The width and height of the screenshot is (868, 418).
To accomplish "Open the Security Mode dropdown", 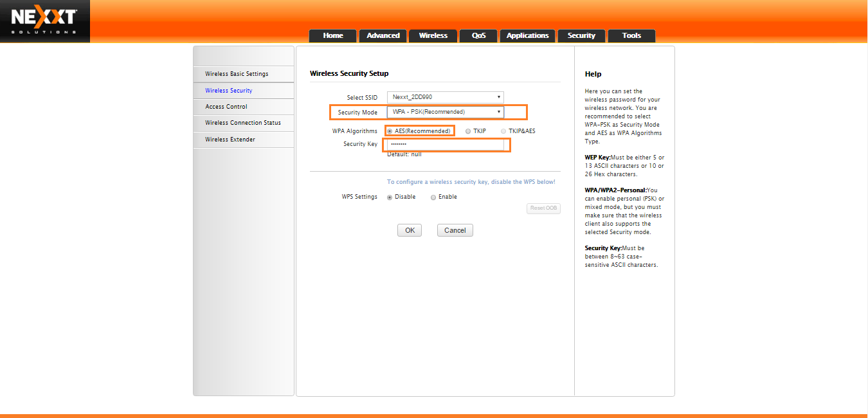I will [445, 112].
